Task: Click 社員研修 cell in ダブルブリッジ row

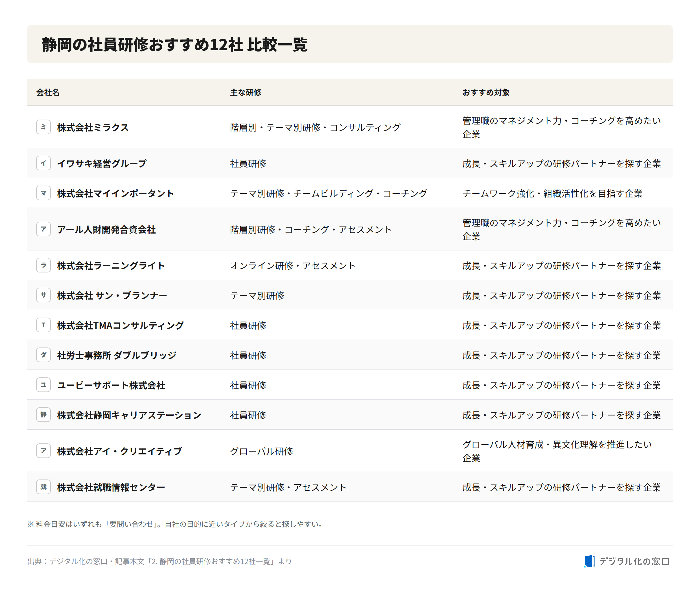Action: click(248, 355)
